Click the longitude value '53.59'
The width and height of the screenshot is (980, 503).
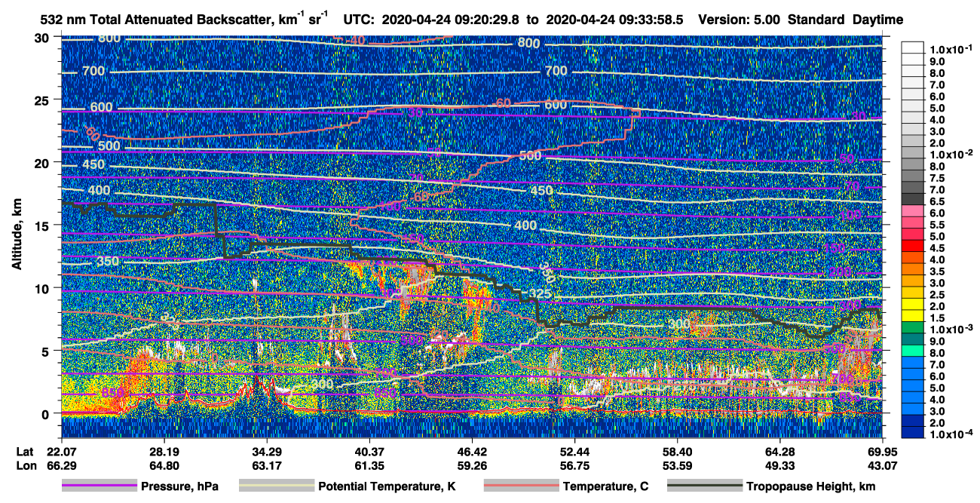[x=677, y=465]
